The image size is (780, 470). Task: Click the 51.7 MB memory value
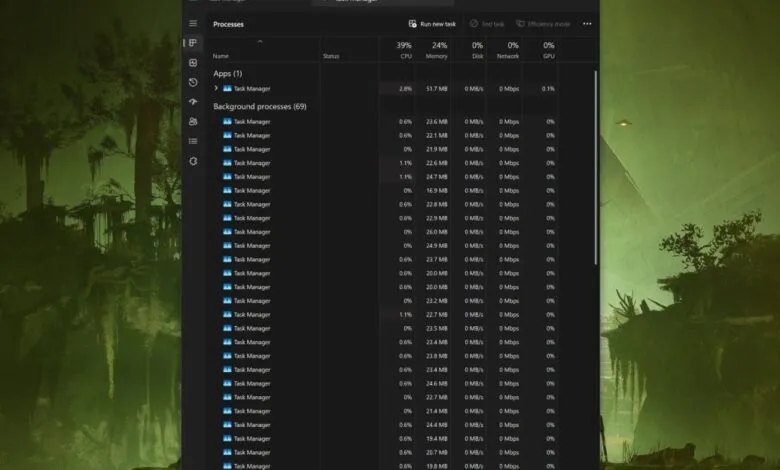[437, 89]
